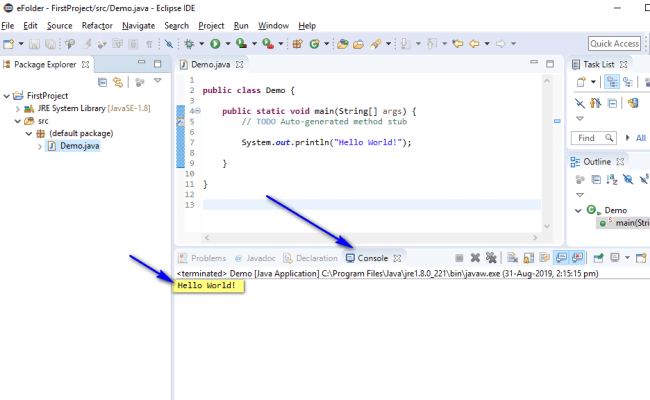Click the Search flashlight toolbar icon
This screenshot has height=400, width=650.
pos(376,44)
